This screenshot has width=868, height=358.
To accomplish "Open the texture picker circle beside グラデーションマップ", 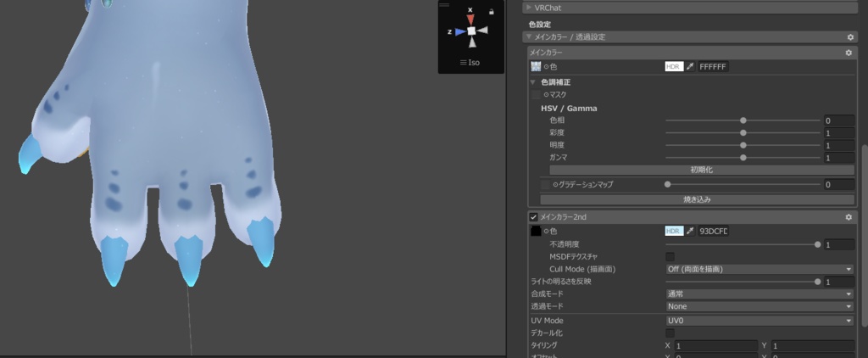I will click(555, 185).
